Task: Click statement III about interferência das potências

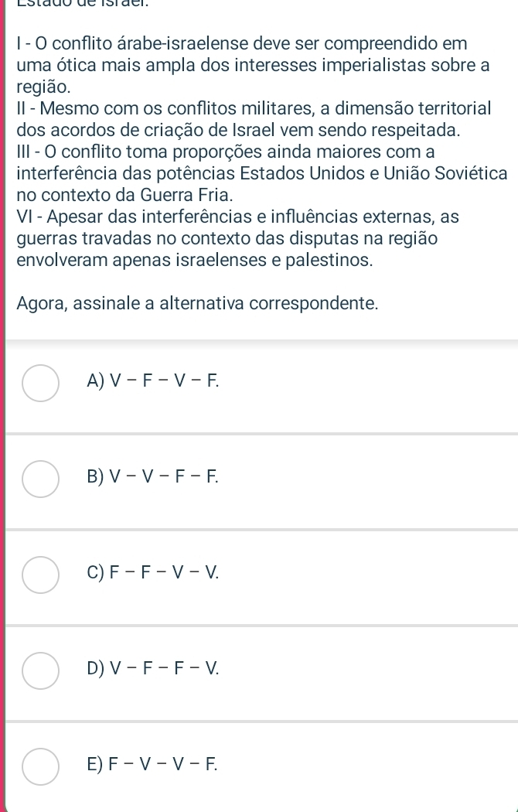Action: tap(262, 173)
